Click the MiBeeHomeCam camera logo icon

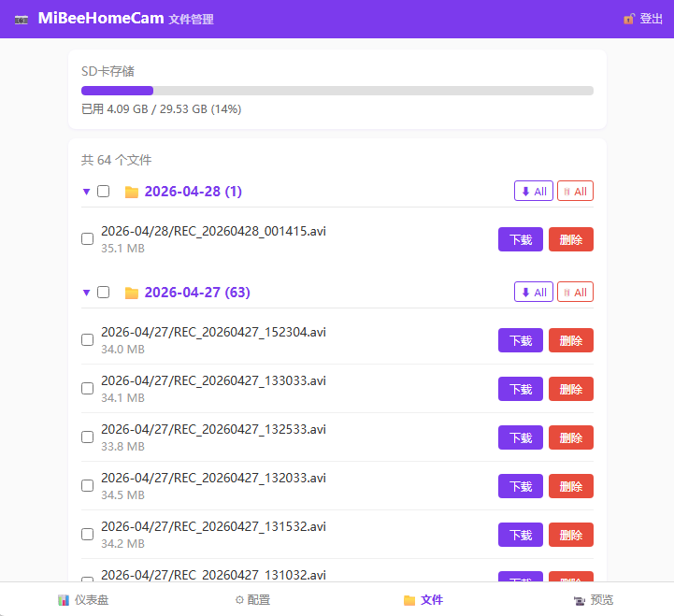[x=22, y=20]
